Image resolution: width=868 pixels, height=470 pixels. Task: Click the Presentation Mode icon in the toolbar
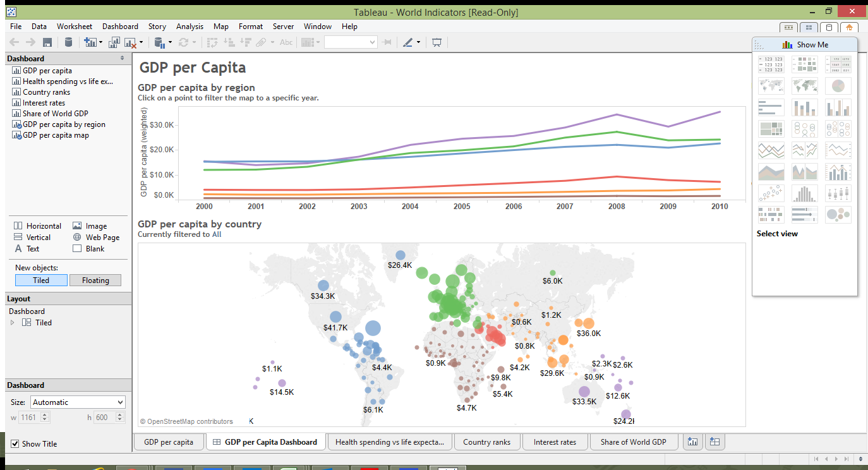pos(437,42)
